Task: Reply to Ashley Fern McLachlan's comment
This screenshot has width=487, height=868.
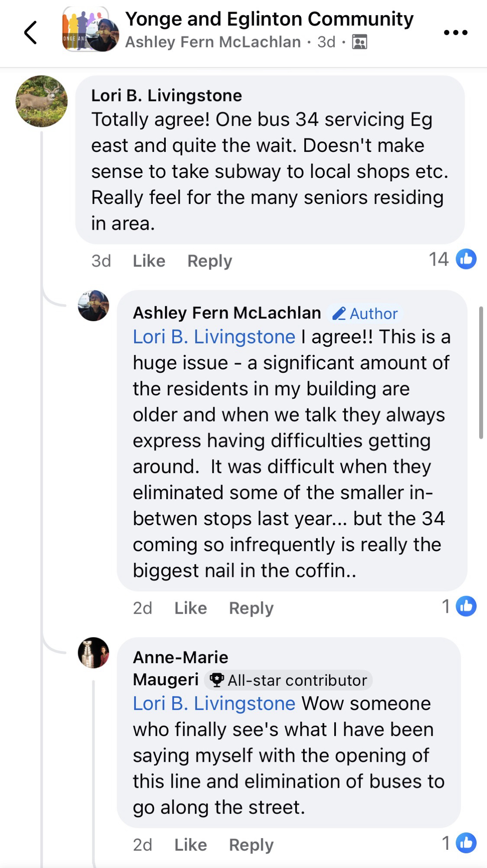Action: (251, 608)
